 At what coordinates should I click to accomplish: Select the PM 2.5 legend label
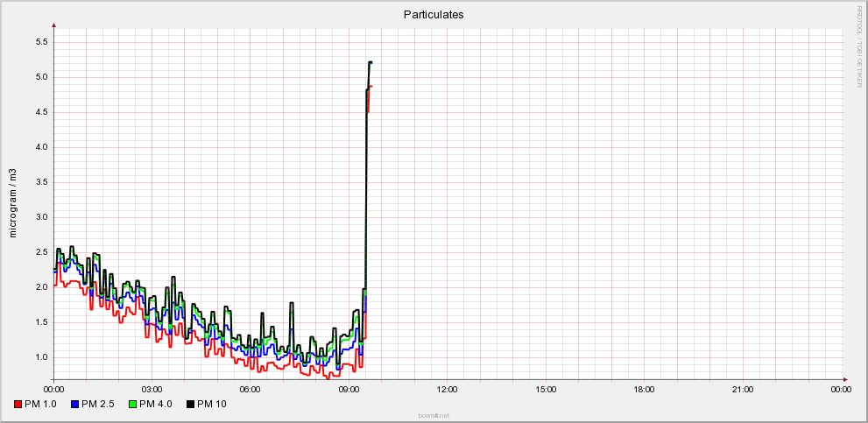coord(99,404)
